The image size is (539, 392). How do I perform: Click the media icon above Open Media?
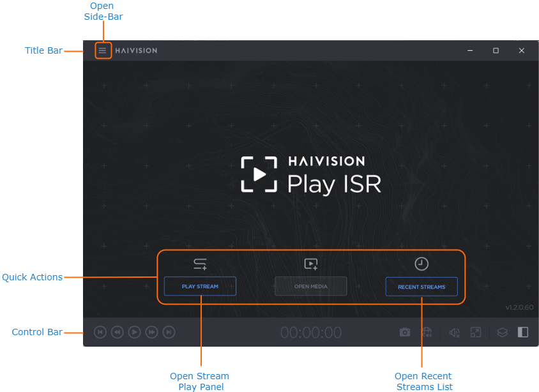pyautogui.click(x=311, y=264)
